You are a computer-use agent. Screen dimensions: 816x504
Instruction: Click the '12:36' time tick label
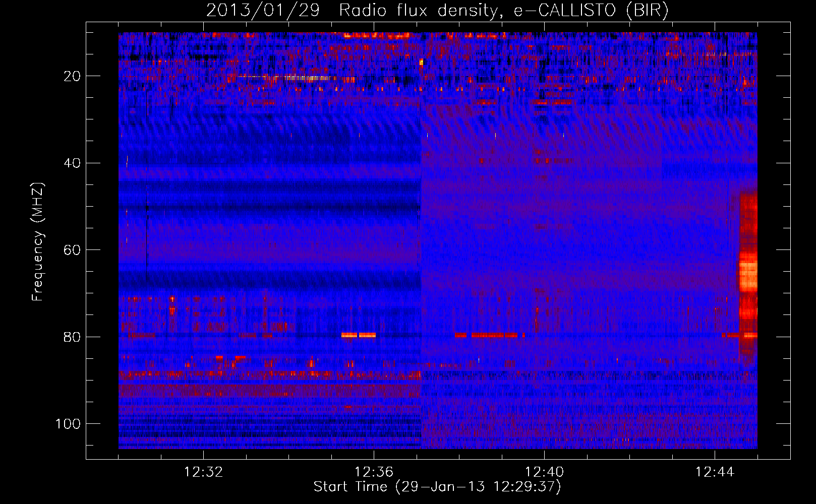[x=374, y=472]
